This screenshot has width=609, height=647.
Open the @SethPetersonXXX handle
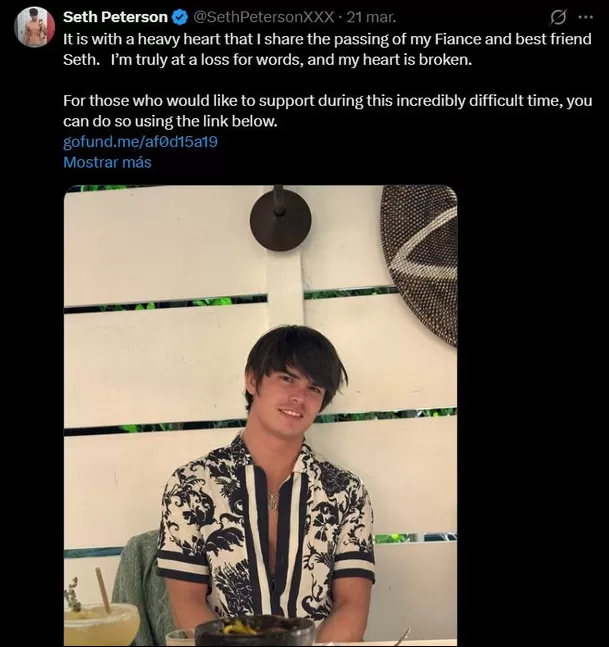[263, 17]
